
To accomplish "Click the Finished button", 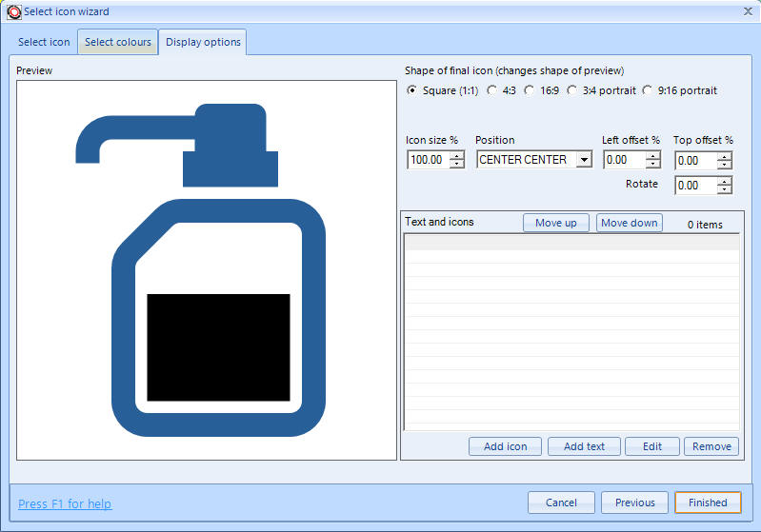I will coord(708,502).
